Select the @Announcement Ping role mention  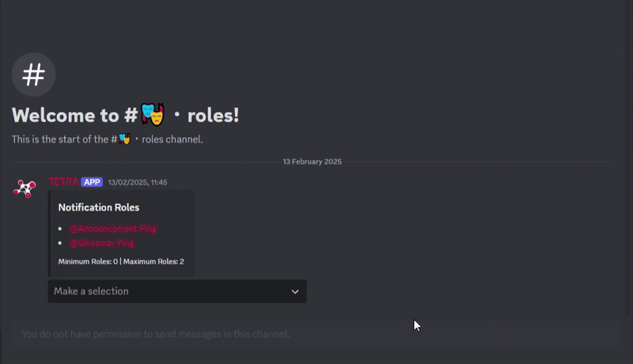(x=112, y=229)
